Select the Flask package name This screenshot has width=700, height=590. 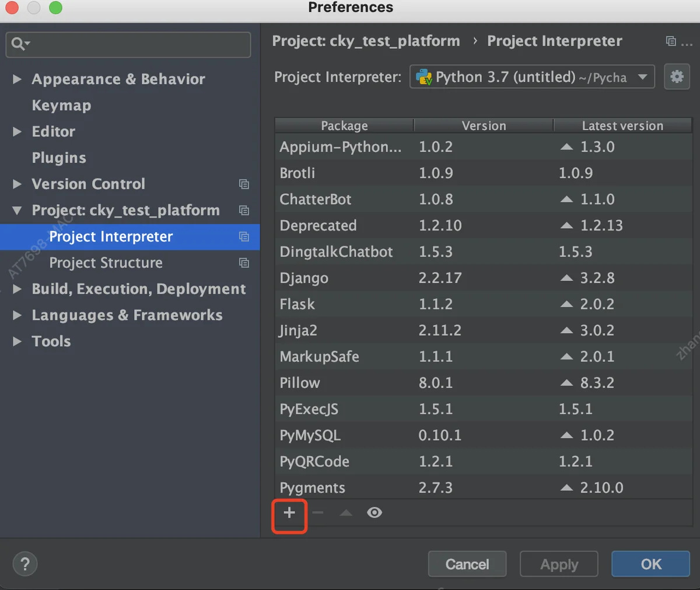[x=297, y=305]
